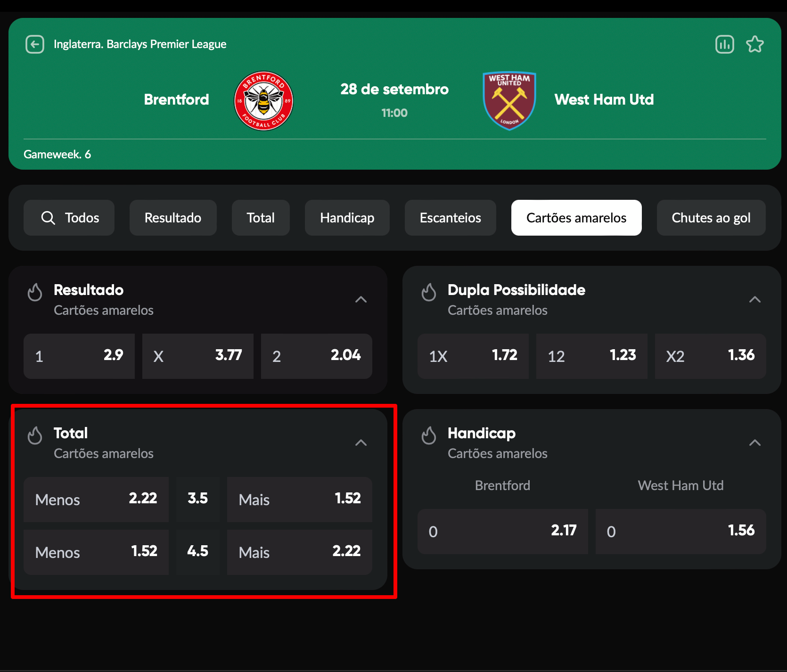This screenshot has height=672, width=787.
Task: Select Mais 4.5 at odds 2.22
Action: [x=300, y=552]
